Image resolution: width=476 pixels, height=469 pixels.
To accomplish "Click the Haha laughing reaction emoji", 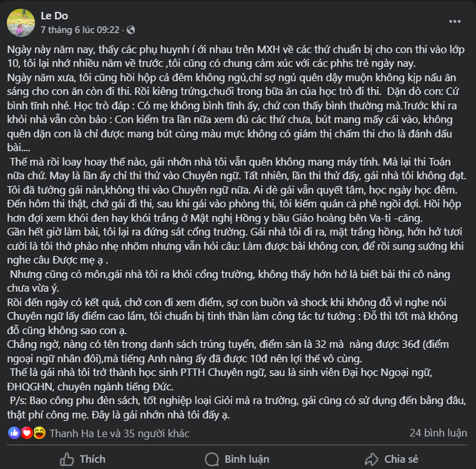I will click(39, 433).
